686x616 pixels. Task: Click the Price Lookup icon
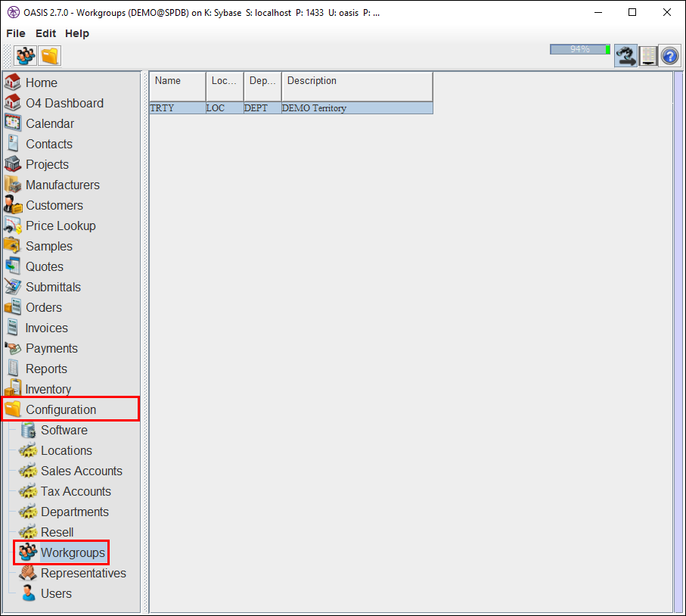13,226
